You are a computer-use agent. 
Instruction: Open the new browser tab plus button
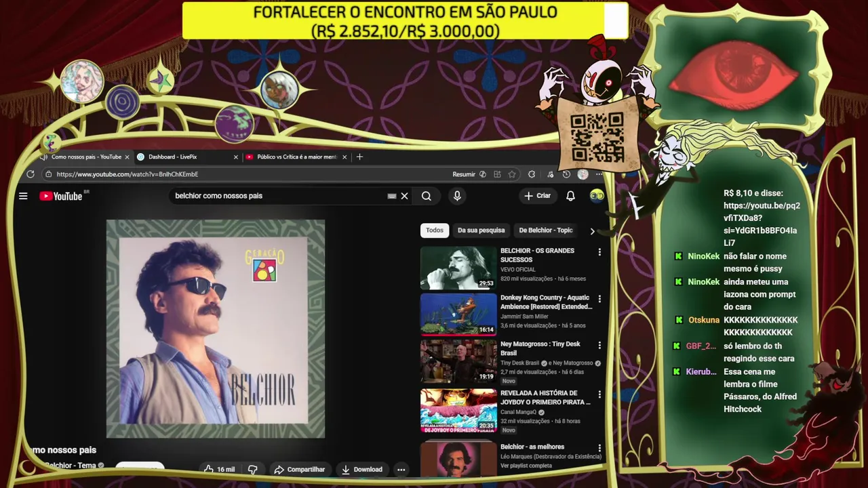[x=359, y=157]
